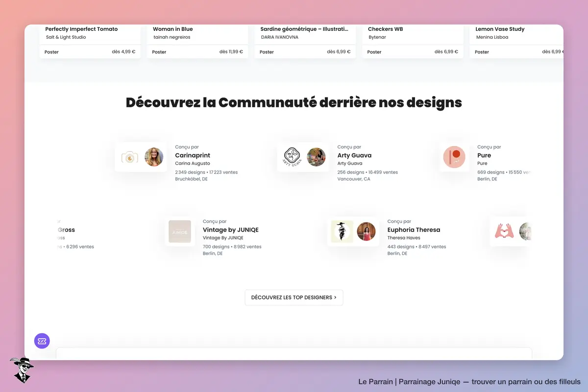Open Vintage by JUNIQE logo tile
Screen dimensions: 588x392
click(x=180, y=231)
